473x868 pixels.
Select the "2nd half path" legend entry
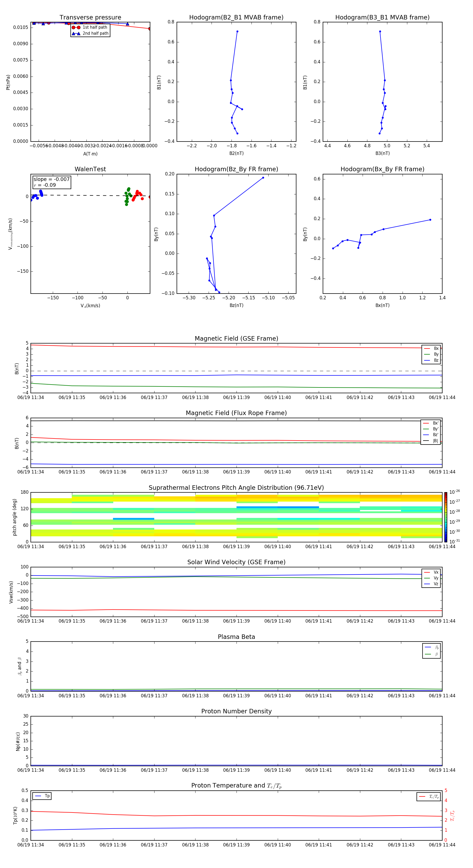click(x=90, y=33)
